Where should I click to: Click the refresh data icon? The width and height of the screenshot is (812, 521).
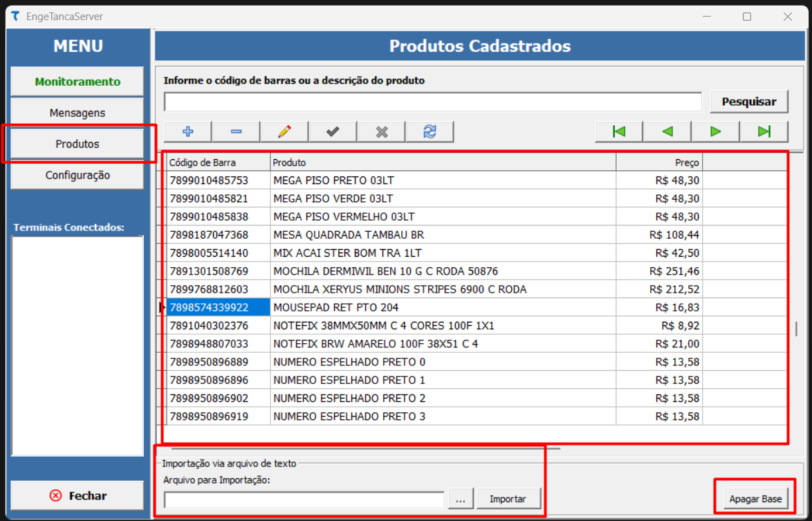(x=430, y=131)
